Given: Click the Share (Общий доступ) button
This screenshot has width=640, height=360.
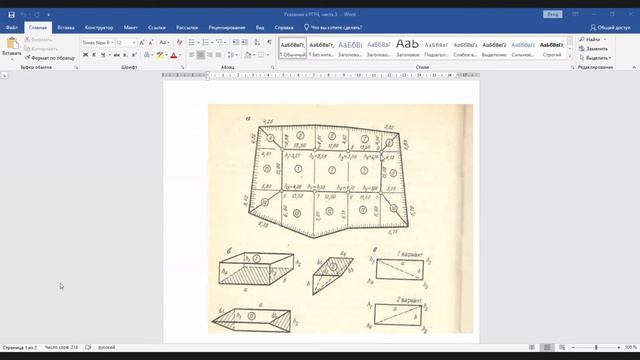Looking at the screenshot, I should coord(610,27).
